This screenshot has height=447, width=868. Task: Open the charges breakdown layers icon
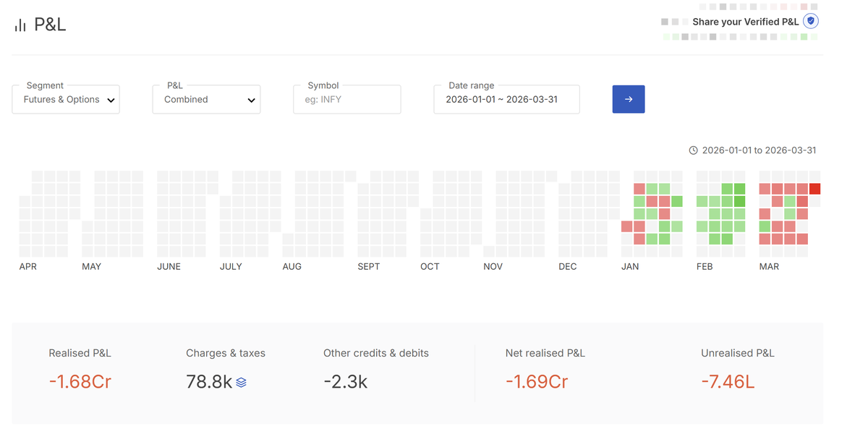(x=242, y=383)
